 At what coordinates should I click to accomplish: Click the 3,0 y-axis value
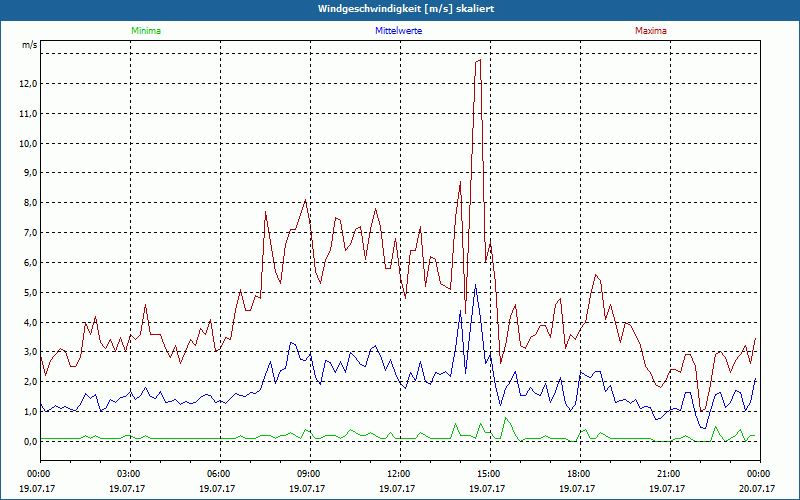pos(30,352)
